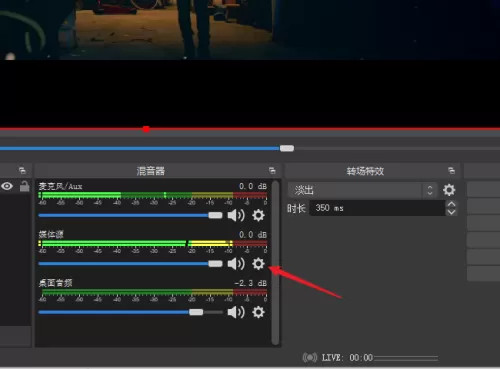This screenshot has width=500, height=369.
Task: Click the mixer vertical scrollbar
Action: point(275,263)
